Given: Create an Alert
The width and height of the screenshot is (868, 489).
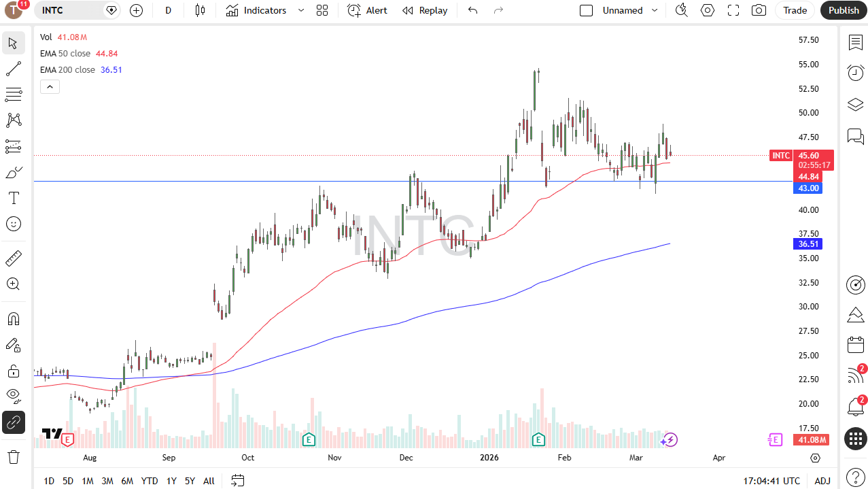Looking at the screenshot, I should pyautogui.click(x=367, y=10).
